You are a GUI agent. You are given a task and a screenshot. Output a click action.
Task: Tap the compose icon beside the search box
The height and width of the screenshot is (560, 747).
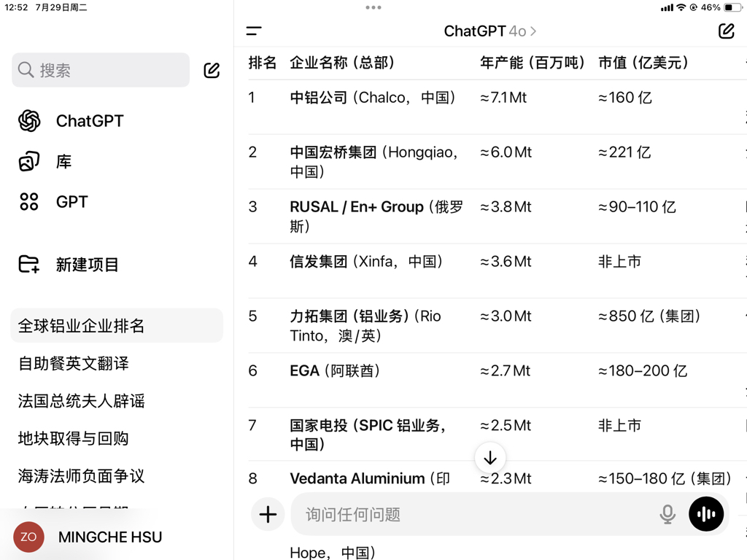coord(212,71)
